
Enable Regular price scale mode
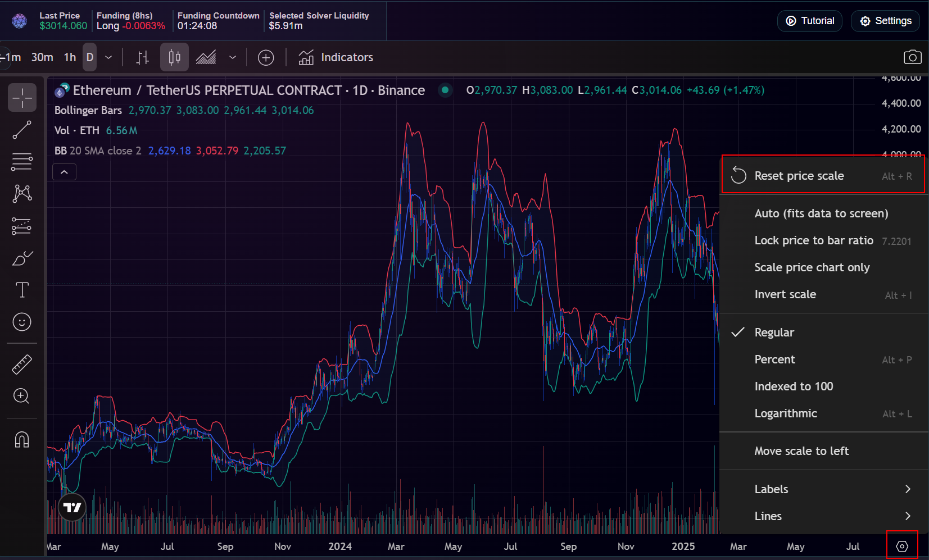click(x=774, y=333)
